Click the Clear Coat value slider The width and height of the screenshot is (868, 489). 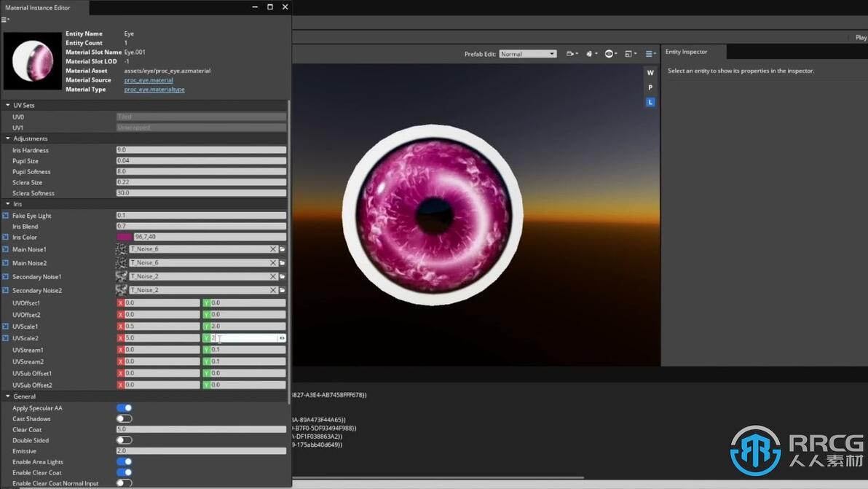[201, 430]
